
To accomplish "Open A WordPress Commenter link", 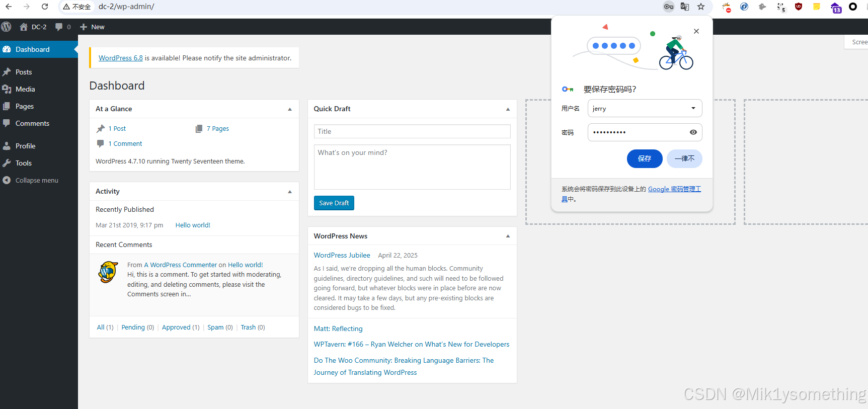I will pos(181,265).
